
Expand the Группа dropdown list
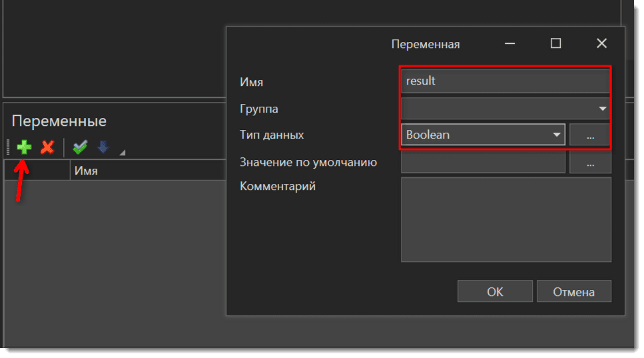pos(602,108)
